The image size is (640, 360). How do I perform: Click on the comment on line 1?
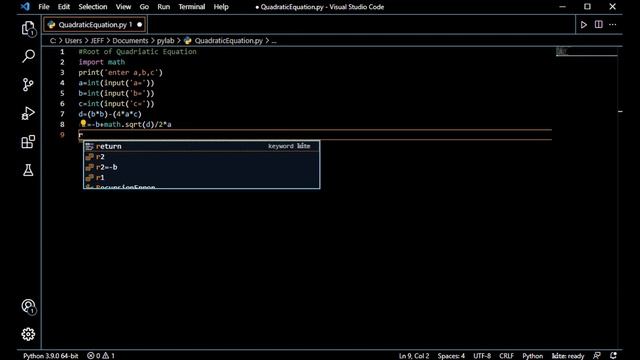point(137,52)
